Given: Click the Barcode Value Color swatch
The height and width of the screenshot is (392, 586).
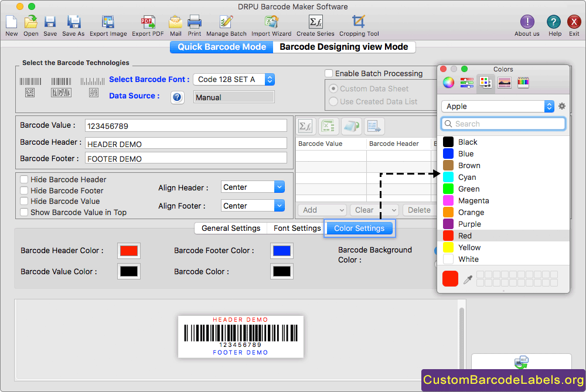Looking at the screenshot, I should 129,271.
